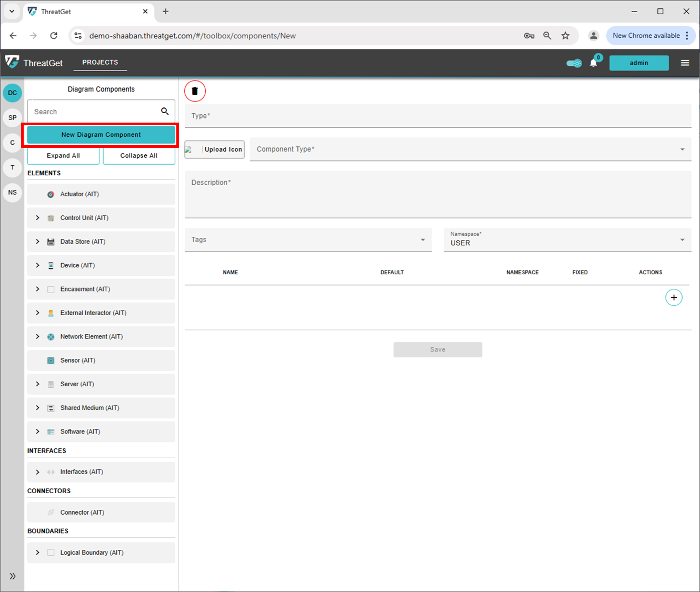Image resolution: width=700 pixels, height=592 pixels.
Task: Select the SP icon in left sidebar
Action: click(x=12, y=117)
